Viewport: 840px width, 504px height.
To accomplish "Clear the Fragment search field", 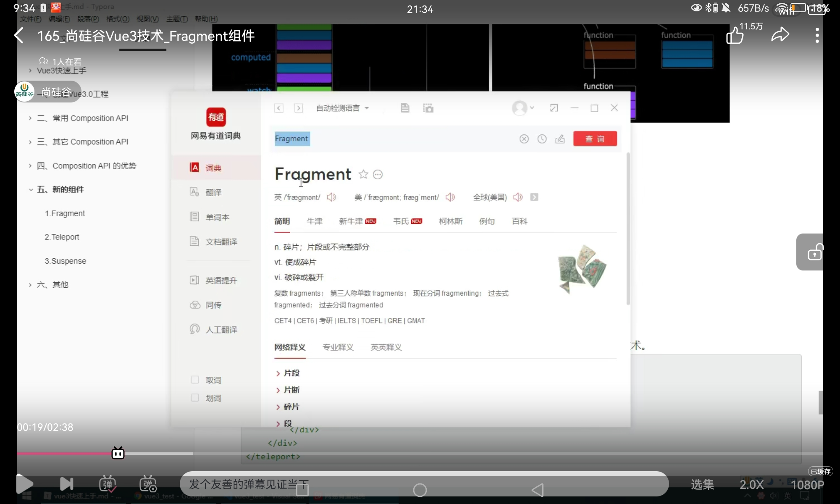I will point(524,139).
